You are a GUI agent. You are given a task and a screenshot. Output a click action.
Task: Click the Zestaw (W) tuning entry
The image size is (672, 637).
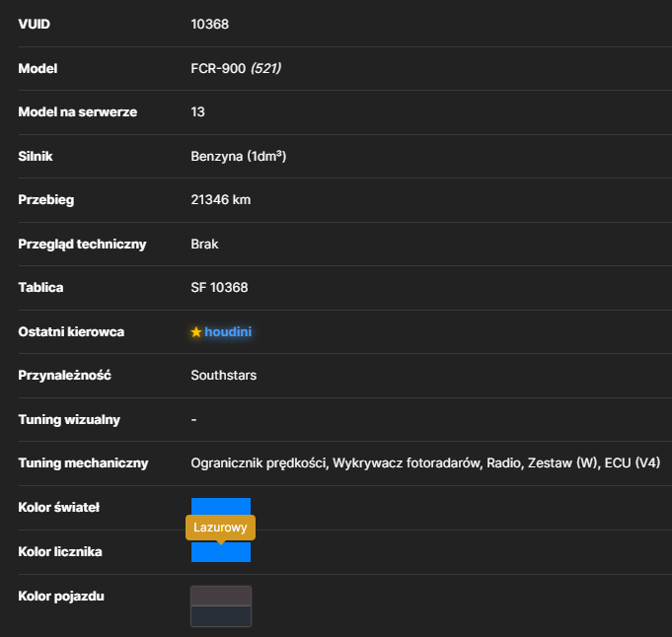coord(563,463)
